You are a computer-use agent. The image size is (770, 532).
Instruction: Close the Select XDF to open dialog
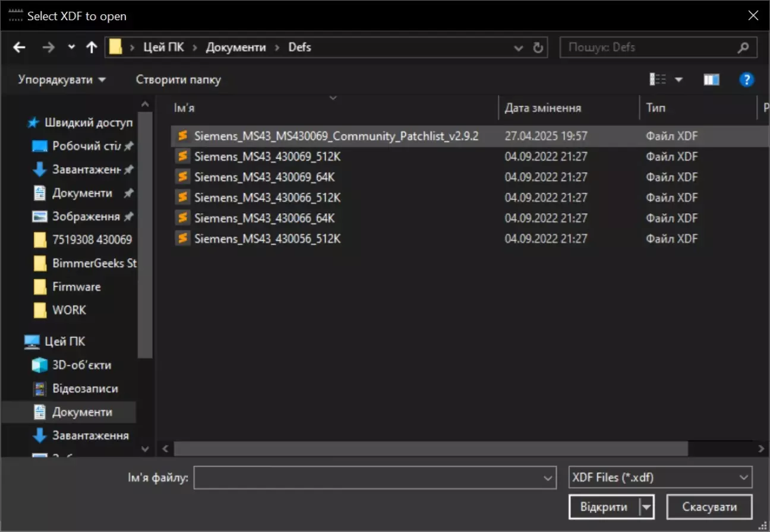coord(753,15)
